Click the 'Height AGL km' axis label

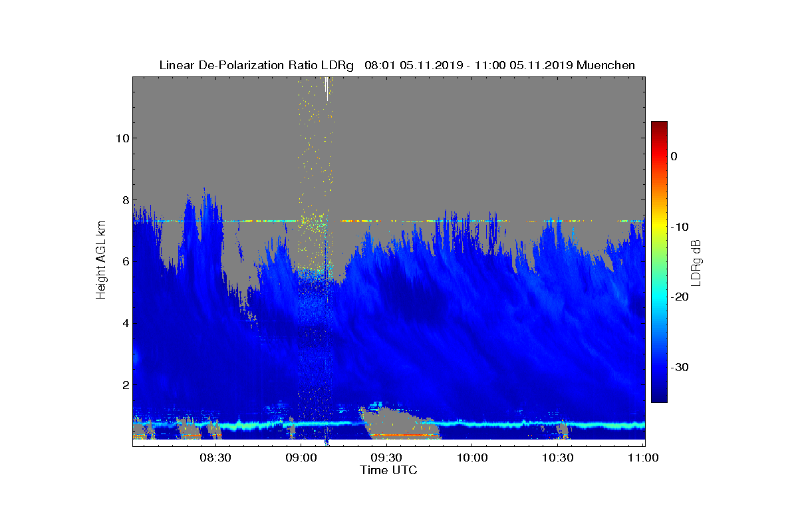[x=101, y=261]
